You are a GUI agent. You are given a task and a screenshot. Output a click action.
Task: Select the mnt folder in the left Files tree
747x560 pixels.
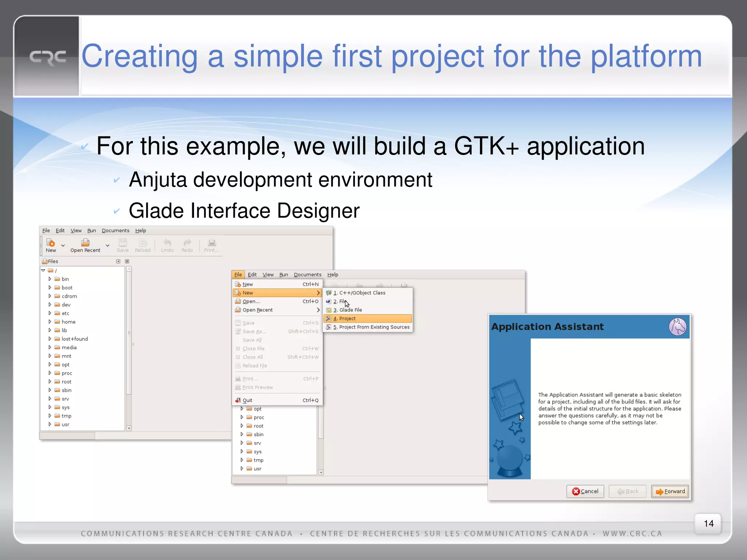(x=66, y=356)
